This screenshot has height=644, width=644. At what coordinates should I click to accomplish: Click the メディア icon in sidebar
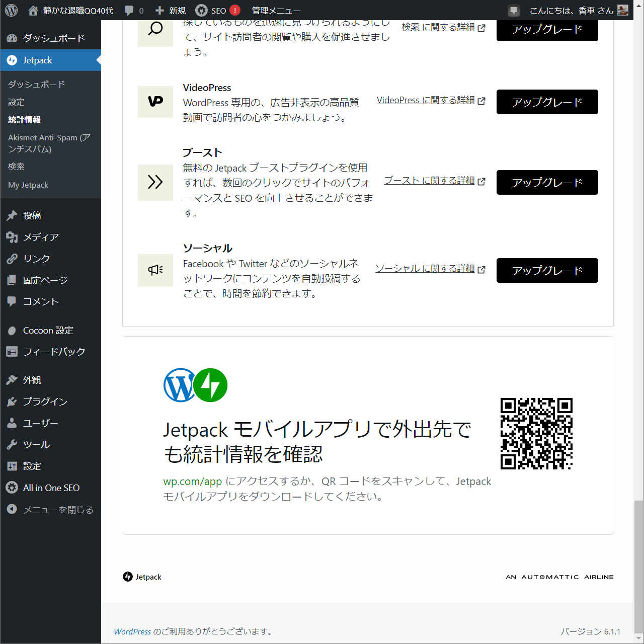[x=12, y=237]
